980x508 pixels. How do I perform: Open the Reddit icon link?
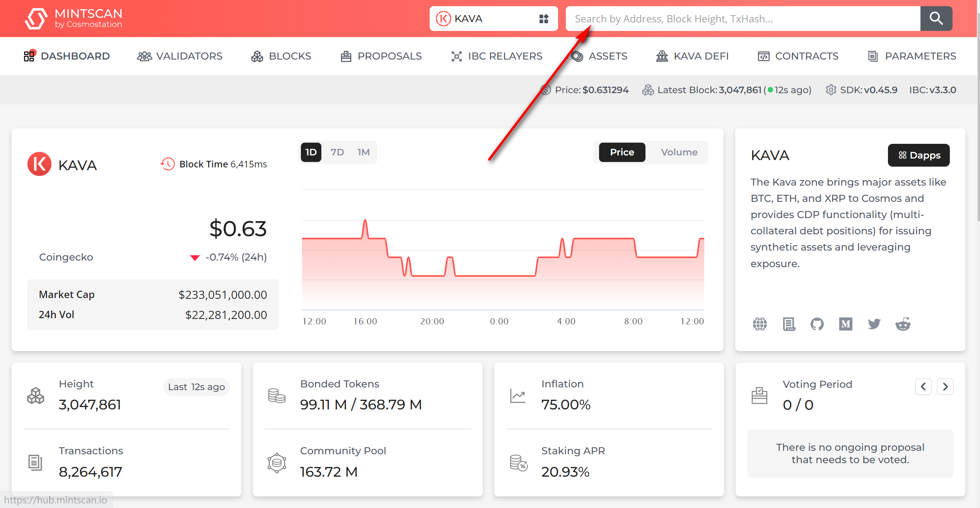[903, 324]
